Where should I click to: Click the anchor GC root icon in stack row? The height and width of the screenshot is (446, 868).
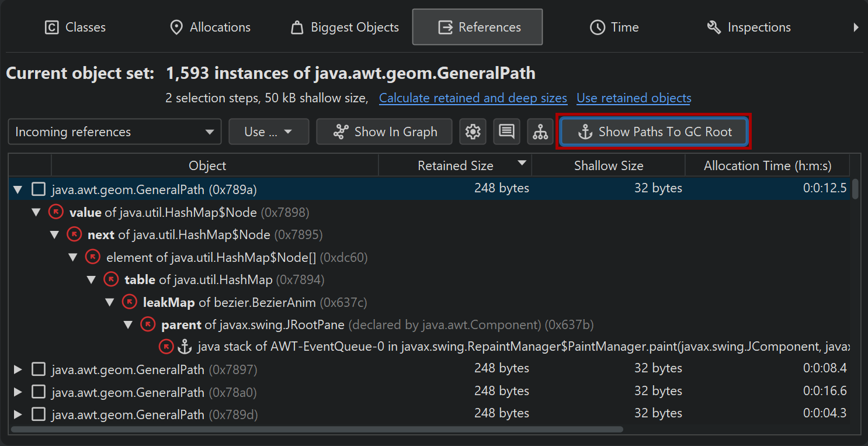[185, 347]
